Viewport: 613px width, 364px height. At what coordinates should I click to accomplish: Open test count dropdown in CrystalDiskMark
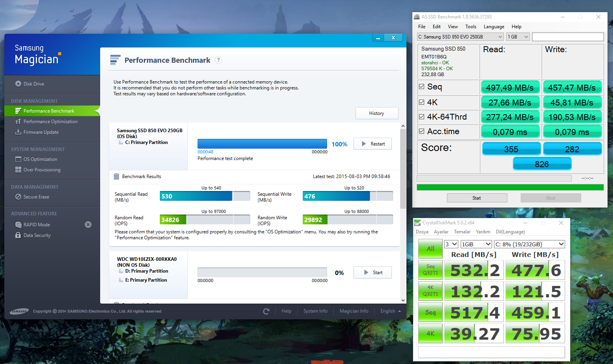click(451, 244)
